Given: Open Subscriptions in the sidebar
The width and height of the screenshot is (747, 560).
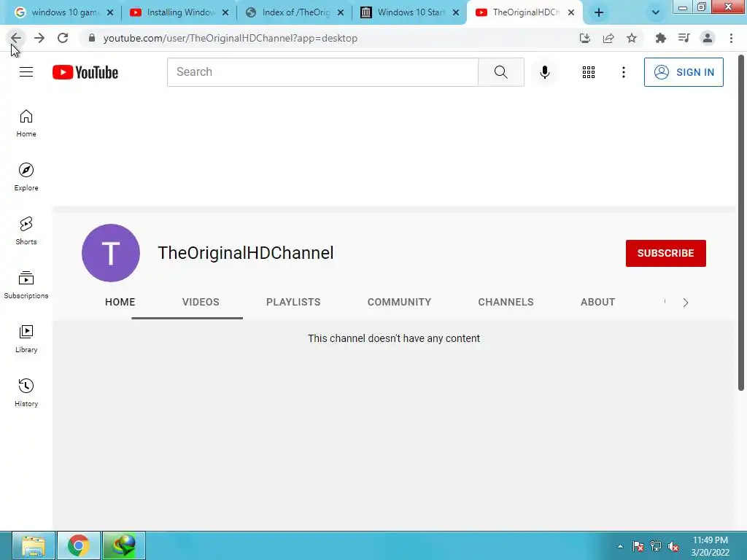Looking at the screenshot, I should pyautogui.click(x=26, y=285).
